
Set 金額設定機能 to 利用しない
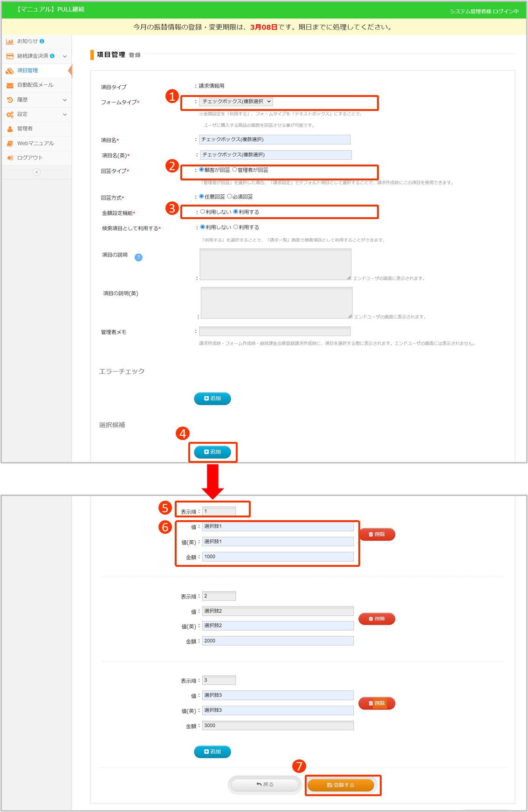click(x=203, y=212)
